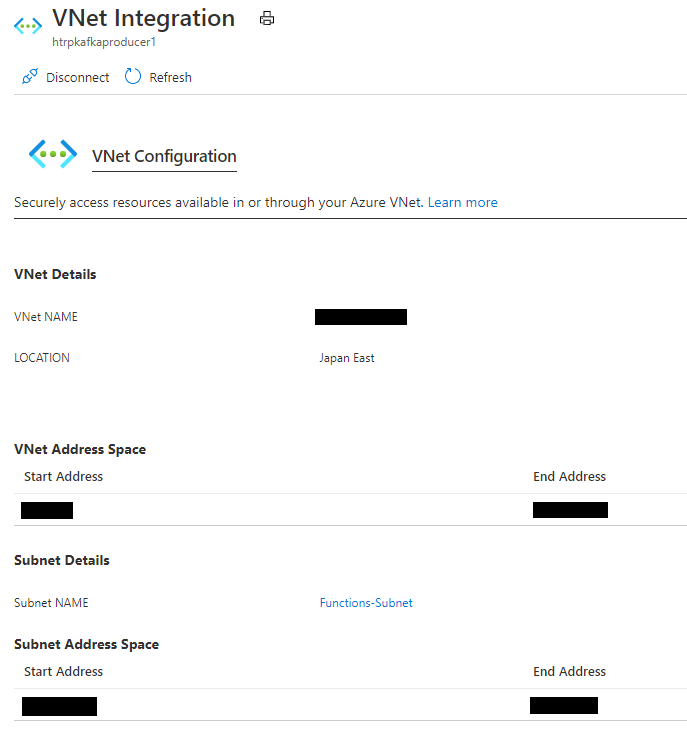Click the VNet Integration header icon
687x733 pixels.
point(28,26)
